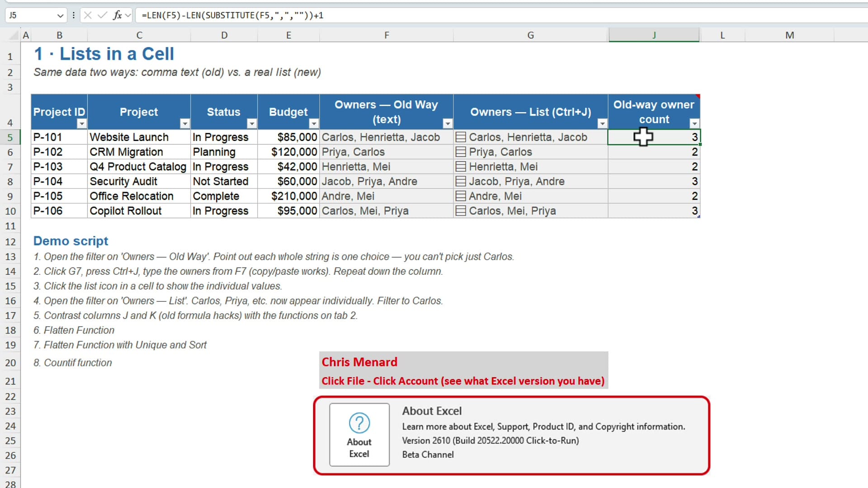The width and height of the screenshot is (868, 488).
Task: Click the Chris Menard text
Action: [359, 362]
